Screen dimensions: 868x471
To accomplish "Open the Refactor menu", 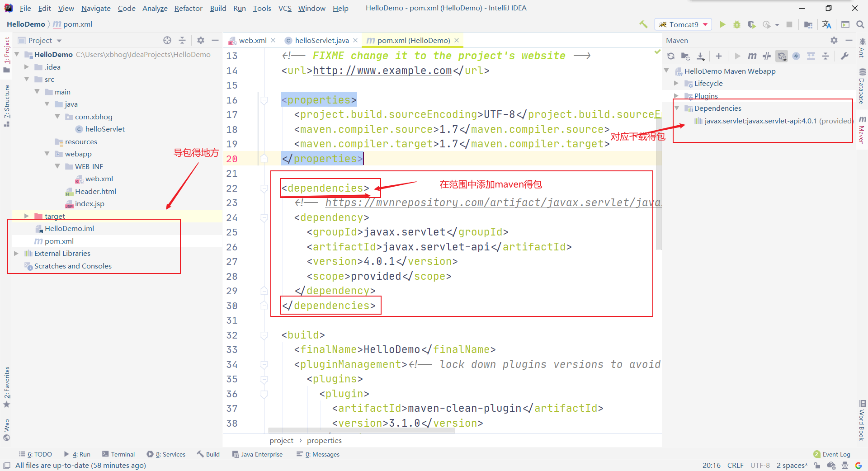I will [x=189, y=8].
